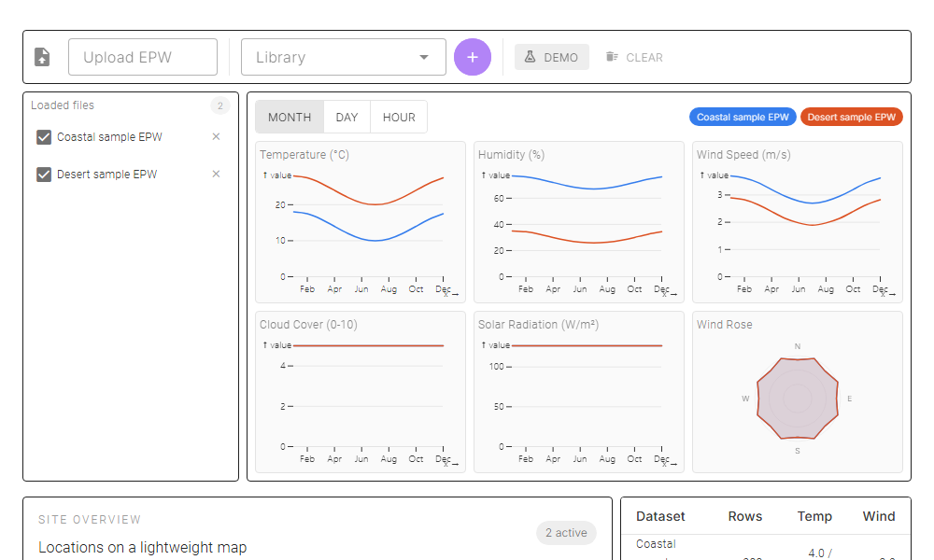The width and height of the screenshot is (934, 560).
Task: Click the upload file icon
Action: [x=42, y=57]
